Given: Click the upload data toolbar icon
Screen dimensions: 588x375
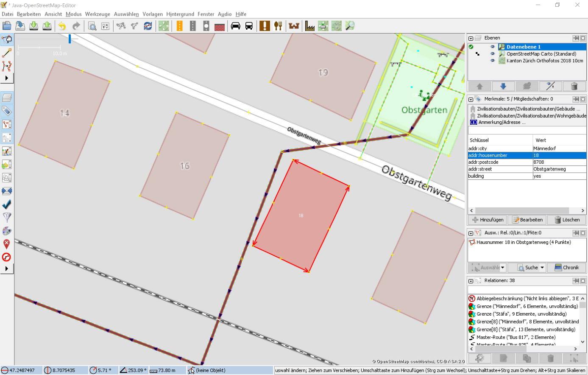Looking at the screenshot, I should [47, 26].
